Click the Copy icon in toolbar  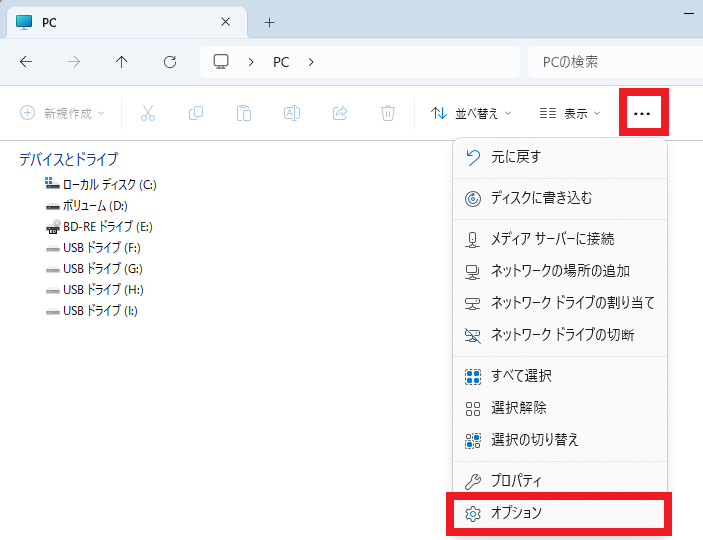196,113
